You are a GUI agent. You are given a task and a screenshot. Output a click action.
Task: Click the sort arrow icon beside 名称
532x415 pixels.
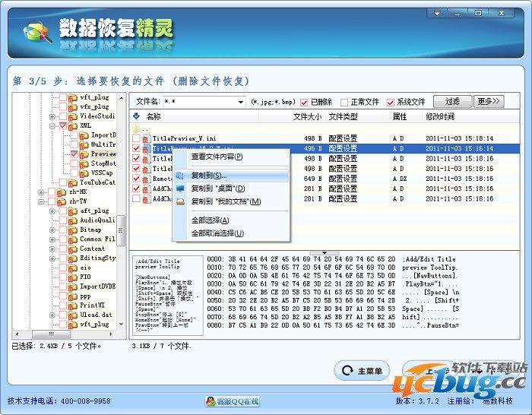pos(136,116)
